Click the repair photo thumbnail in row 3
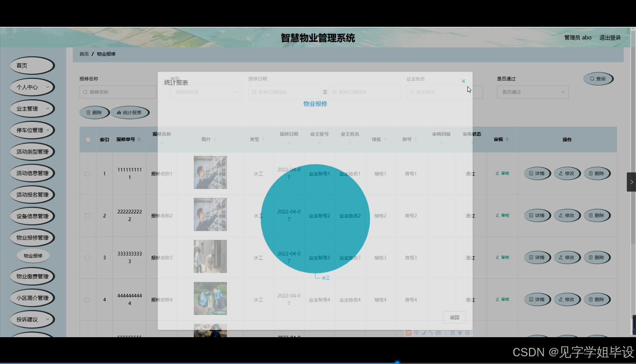 coord(210,256)
